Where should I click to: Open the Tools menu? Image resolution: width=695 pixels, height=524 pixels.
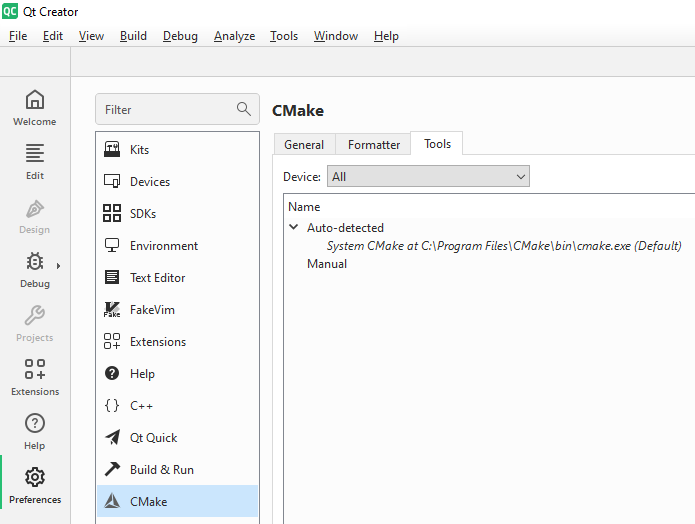284,36
